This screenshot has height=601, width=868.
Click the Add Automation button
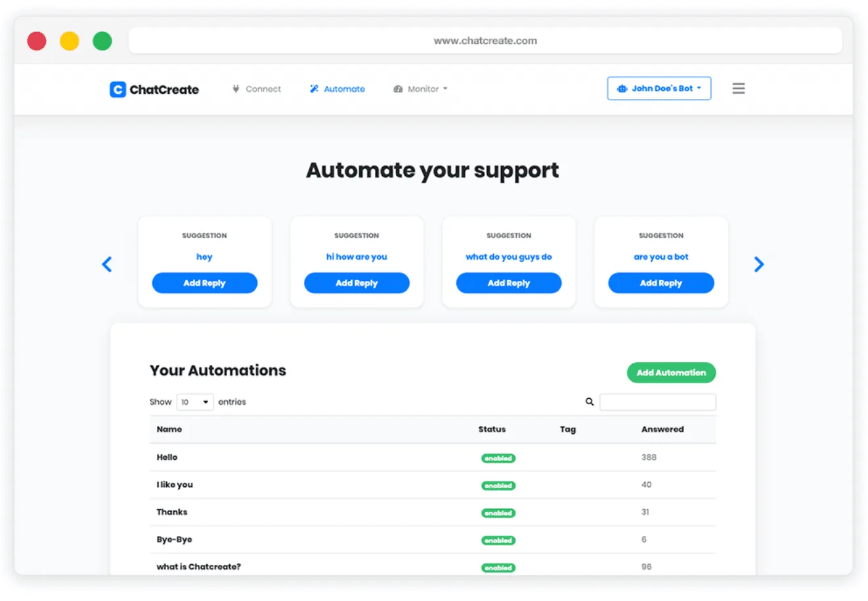pos(671,372)
